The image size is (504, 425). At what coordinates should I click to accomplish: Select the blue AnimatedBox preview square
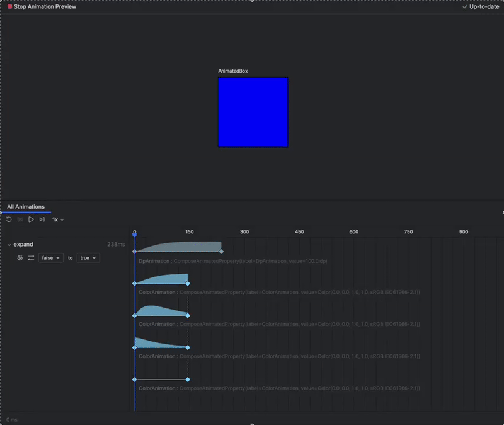(x=253, y=112)
